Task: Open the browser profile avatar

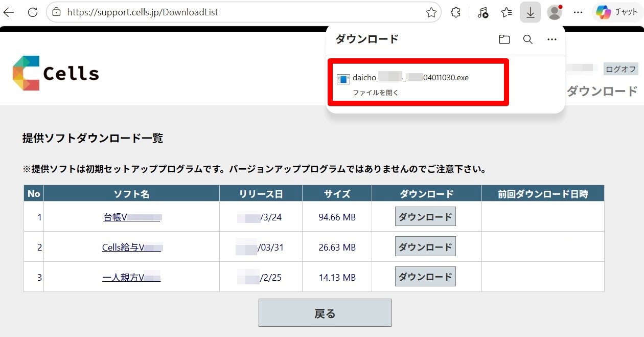Action: coord(555,12)
